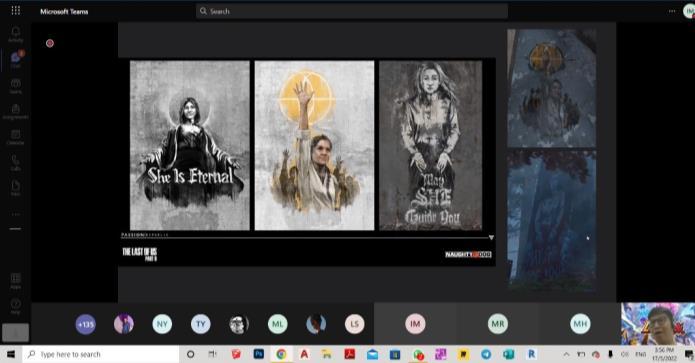Show hidden system tray icons chevron

pyautogui.click(x=566, y=354)
